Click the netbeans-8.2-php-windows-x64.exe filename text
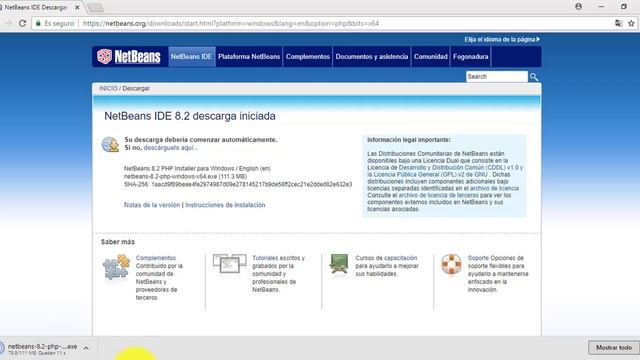The width and height of the screenshot is (640, 360). pyautogui.click(x=171, y=176)
